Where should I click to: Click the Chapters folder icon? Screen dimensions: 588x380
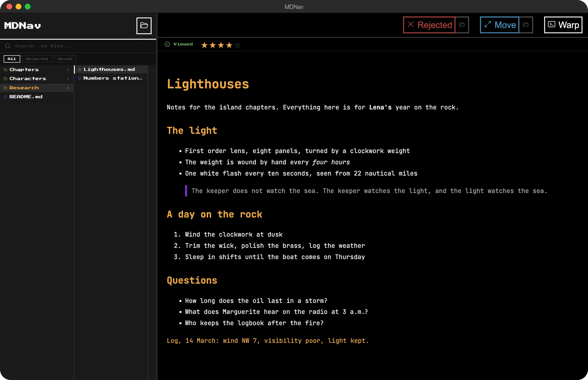pos(6,70)
